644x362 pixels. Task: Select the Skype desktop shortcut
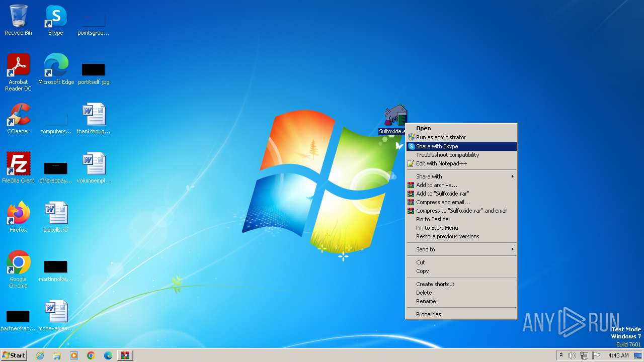tap(55, 20)
